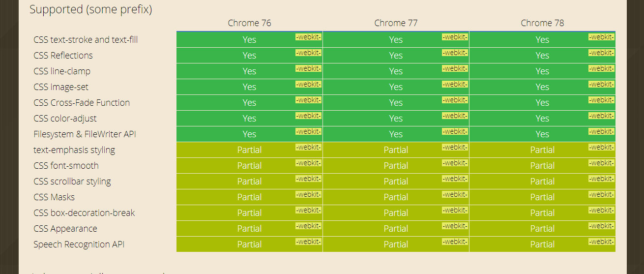Click the -webkit- badge for CSS Masks in Chrome 76

[308, 194]
